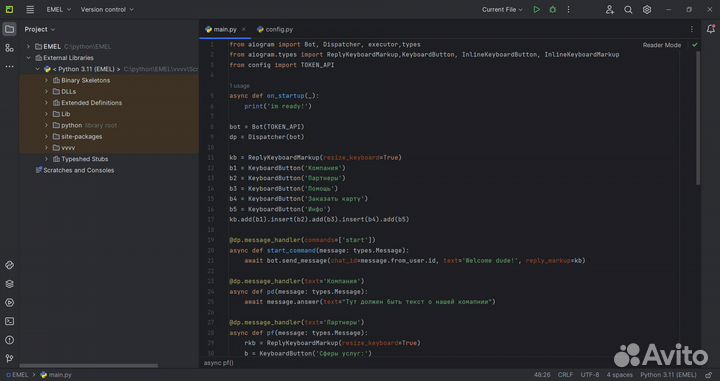Viewport: 720px width, 381px height.
Task: Click the start_command function name
Action: point(291,251)
